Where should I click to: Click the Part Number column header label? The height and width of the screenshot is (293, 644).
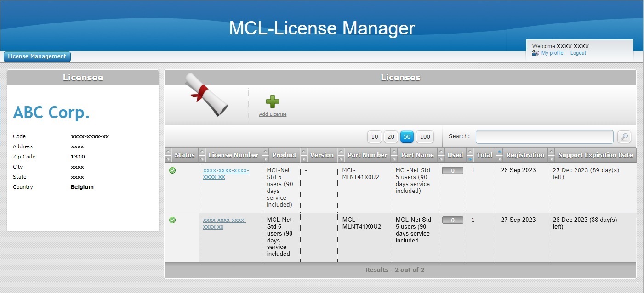368,155
